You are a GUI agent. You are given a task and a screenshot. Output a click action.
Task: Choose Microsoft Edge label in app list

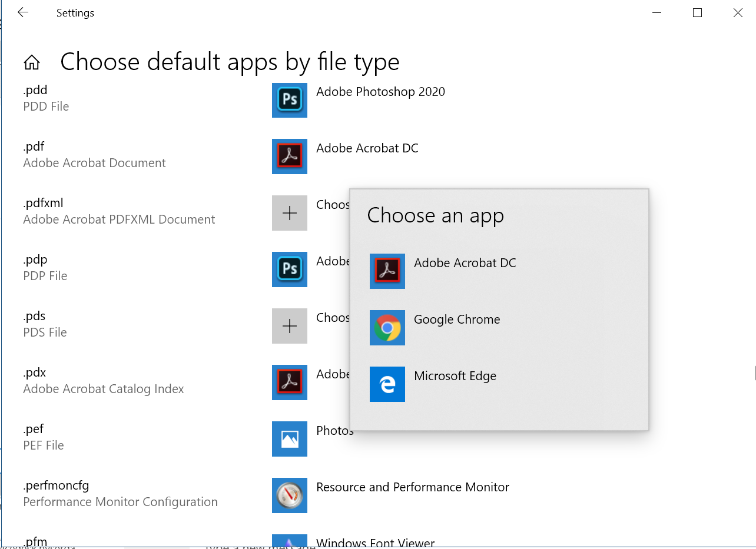tap(455, 376)
